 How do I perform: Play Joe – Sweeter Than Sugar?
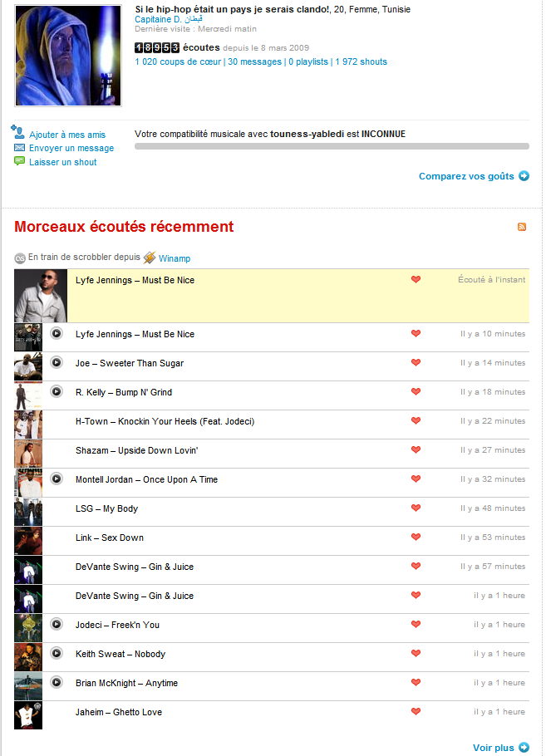click(x=57, y=362)
